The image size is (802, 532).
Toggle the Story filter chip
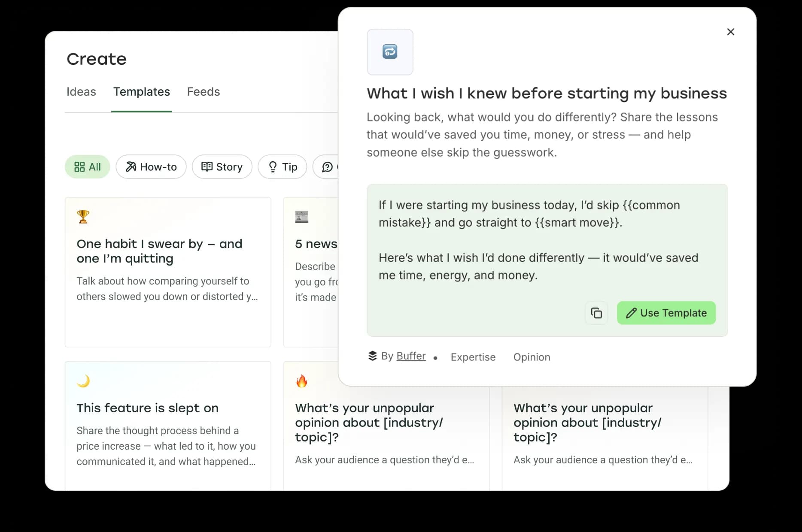[222, 167]
